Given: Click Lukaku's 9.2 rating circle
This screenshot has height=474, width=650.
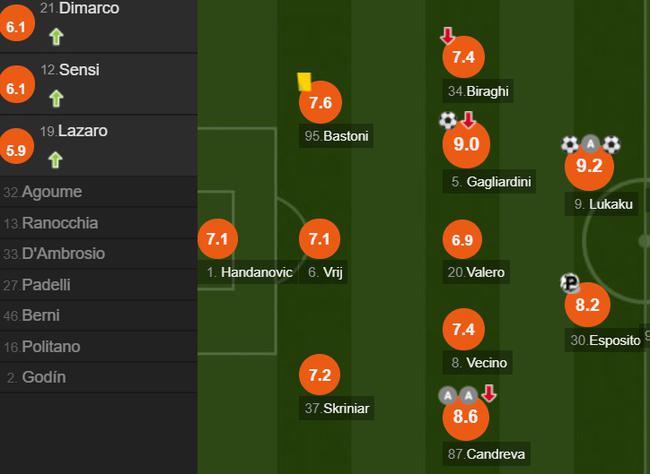Looking at the screenshot, I should pyautogui.click(x=590, y=167).
